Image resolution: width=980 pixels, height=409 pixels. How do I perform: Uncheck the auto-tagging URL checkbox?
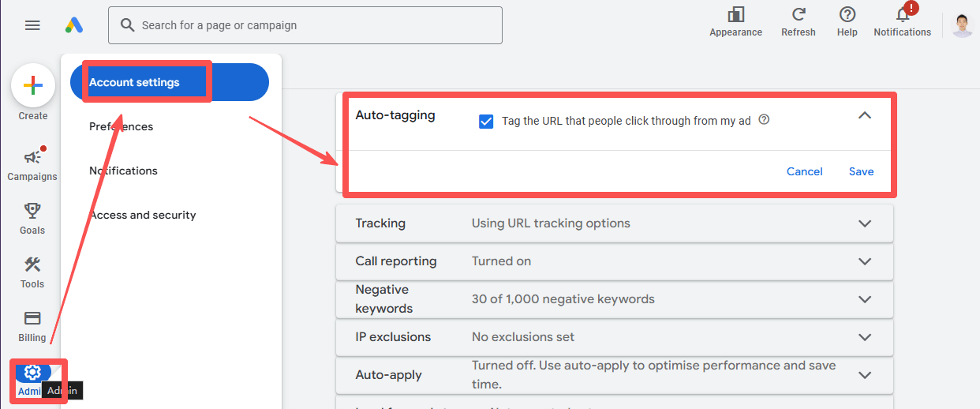[486, 122]
